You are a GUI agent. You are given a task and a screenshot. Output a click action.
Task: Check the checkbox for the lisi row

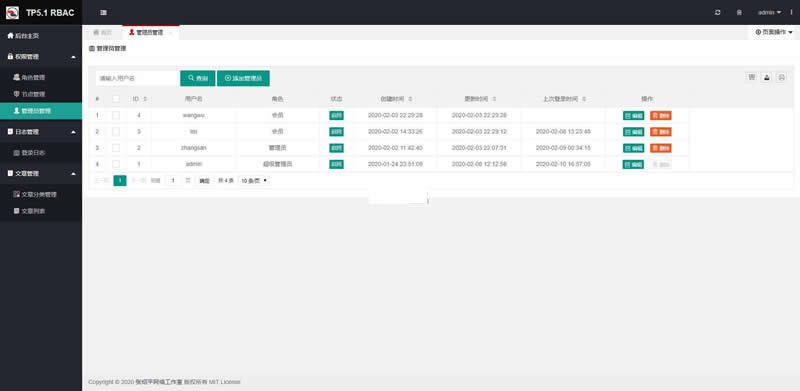coord(116,132)
